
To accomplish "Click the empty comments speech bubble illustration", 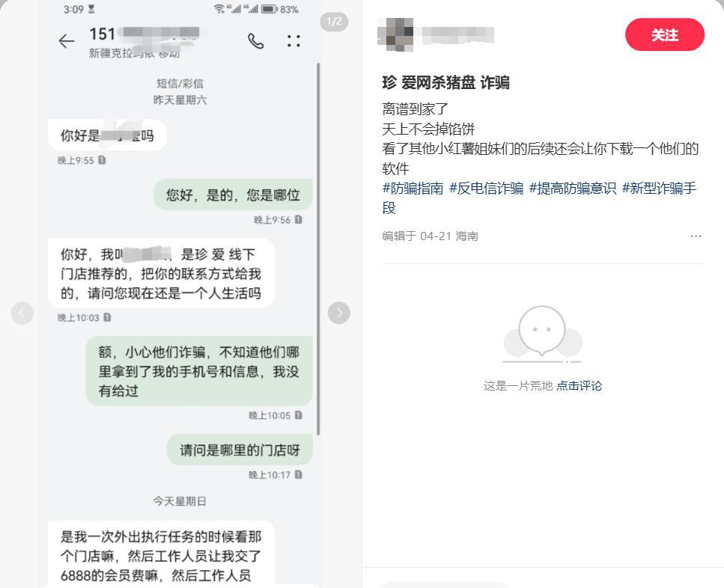I will [543, 334].
